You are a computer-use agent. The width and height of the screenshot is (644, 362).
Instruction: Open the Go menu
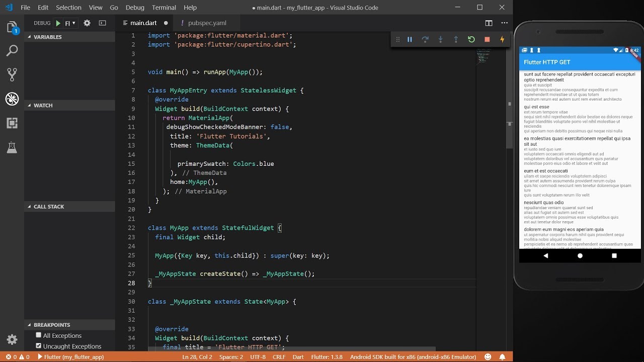pos(114,8)
